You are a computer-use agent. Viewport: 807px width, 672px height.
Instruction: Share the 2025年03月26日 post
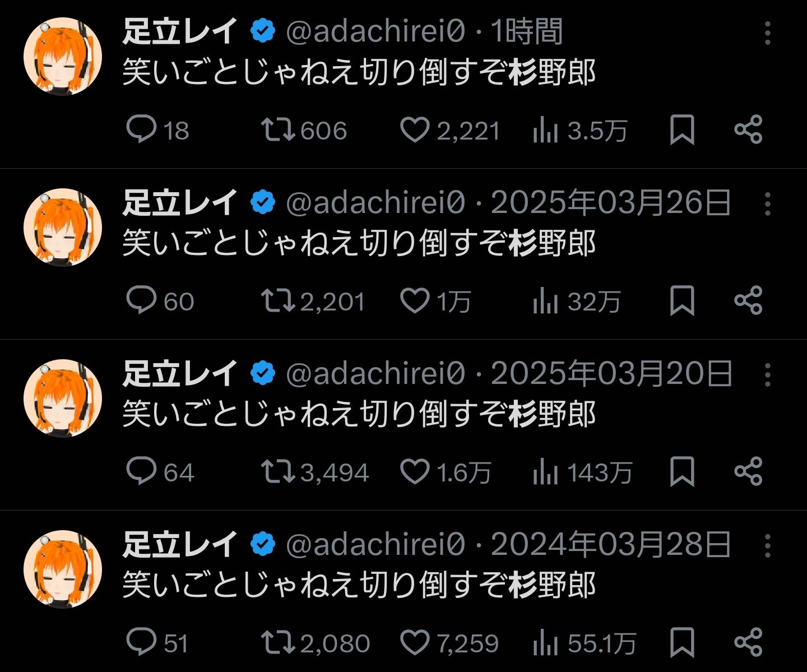click(748, 300)
